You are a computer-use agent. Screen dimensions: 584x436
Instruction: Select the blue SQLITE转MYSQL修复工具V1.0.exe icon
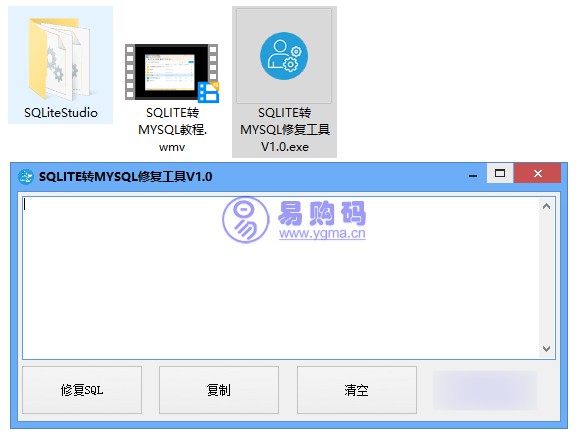click(x=284, y=56)
